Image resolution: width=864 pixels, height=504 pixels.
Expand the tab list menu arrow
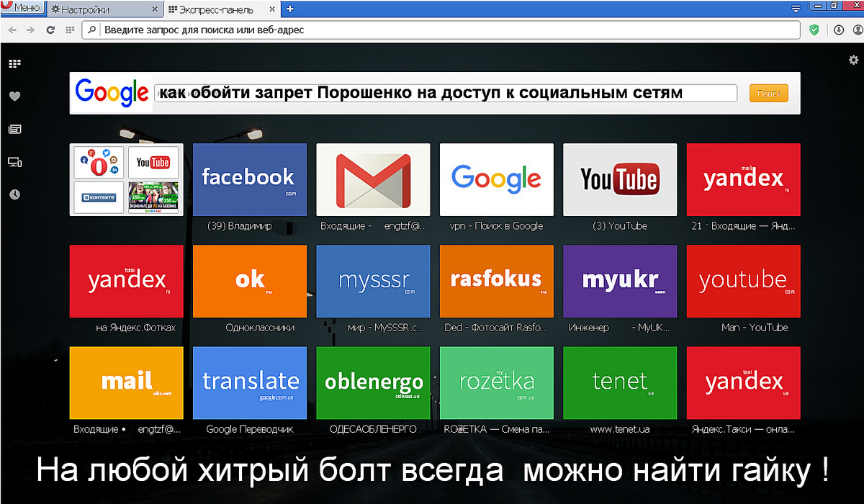(796, 9)
